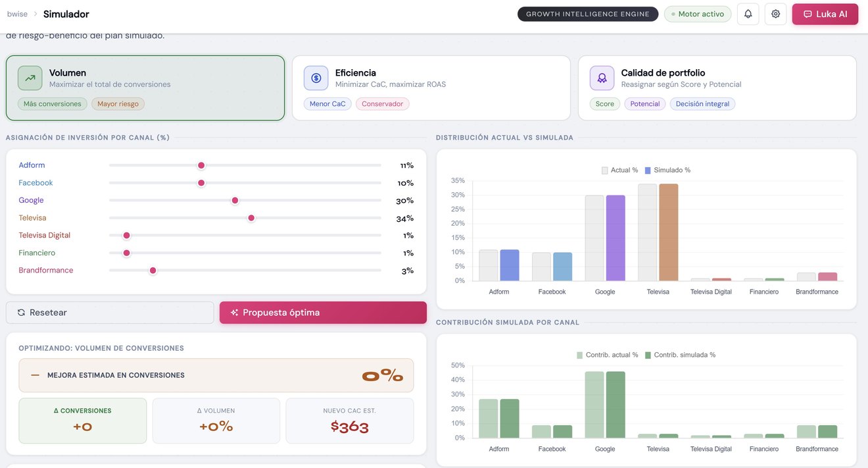This screenshot has height=468, width=868.
Task: Toggle the Contrib. simulada % legend entry
Action: tap(680, 355)
